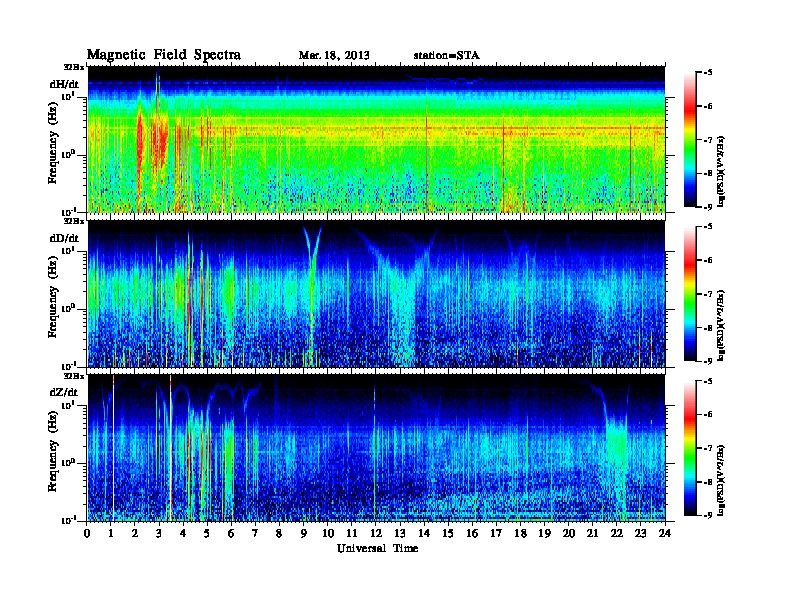792x612 pixels.
Task: Click hour tick label 4 on time axis
Action: pos(183,534)
